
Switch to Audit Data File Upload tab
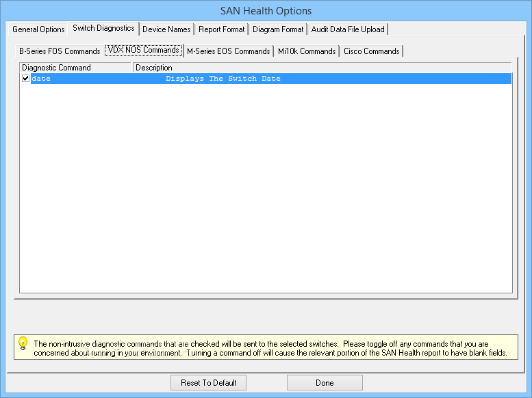tap(348, 29)
